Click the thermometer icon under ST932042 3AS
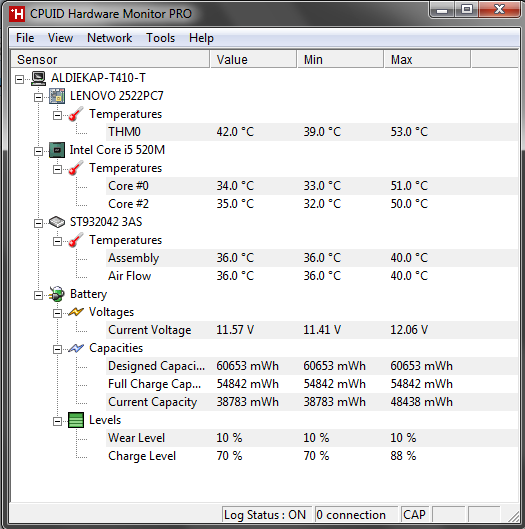The width and height of the screenshot is (525, 529). click(76, 240)
